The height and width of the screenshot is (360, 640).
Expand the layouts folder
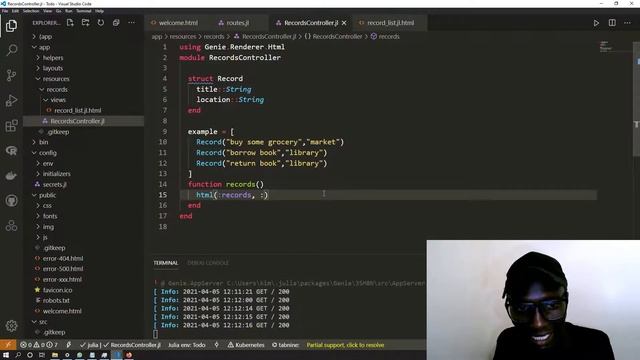[53, 68]
